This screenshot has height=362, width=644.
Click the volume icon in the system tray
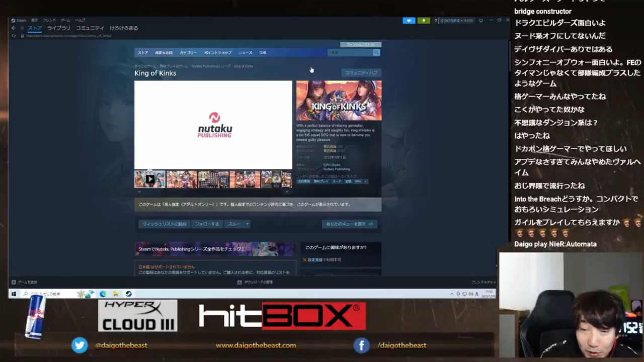click(x=470, y=294)
